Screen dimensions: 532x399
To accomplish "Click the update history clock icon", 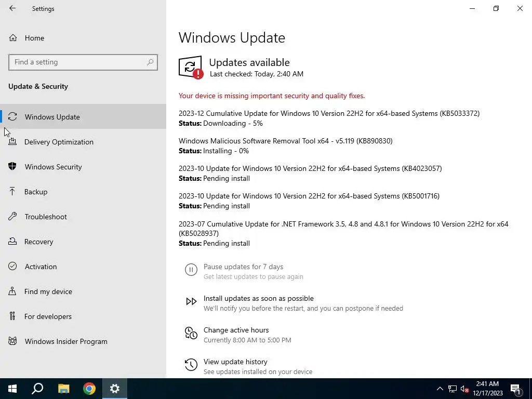I will pos(191,365).
